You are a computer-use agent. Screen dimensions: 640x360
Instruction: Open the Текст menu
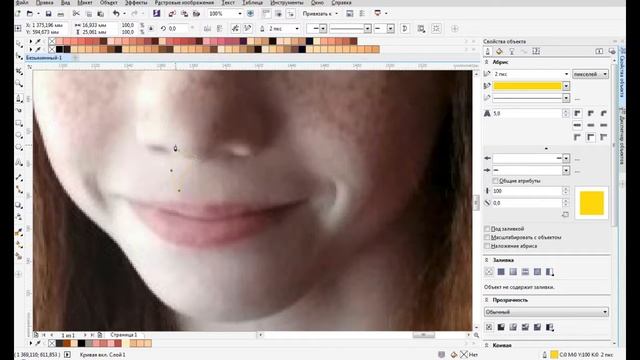[x=228, y=2]
